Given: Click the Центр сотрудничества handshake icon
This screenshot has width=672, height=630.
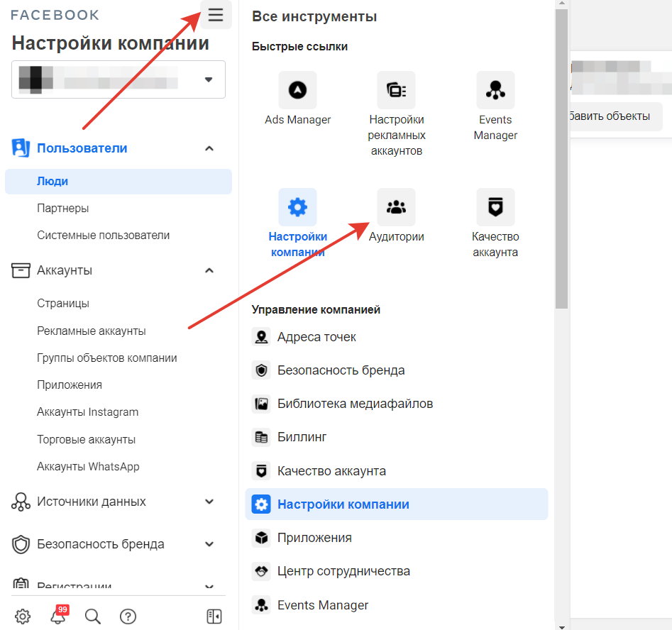Looking at the screenshot, I should coord(261,571).
